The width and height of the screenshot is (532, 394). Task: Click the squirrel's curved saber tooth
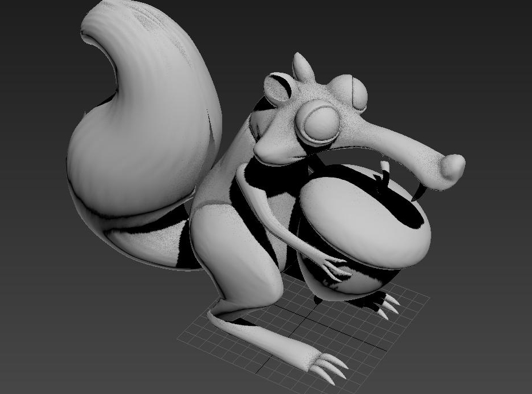[x=420, y=191]
